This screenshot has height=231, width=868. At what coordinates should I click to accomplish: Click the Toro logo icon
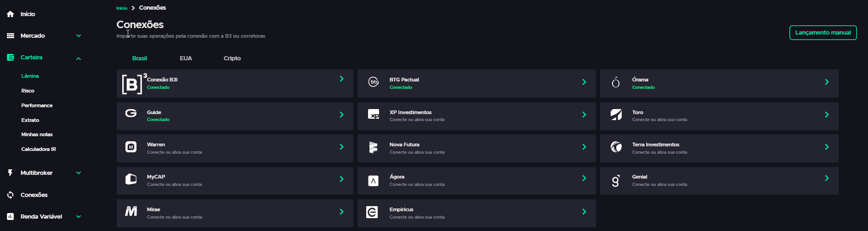pyautogui.click(x=616, y=115)
